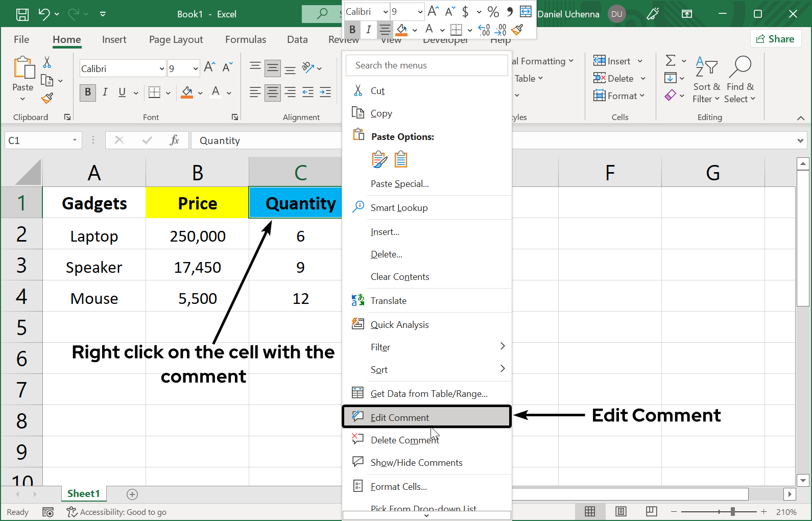Click the Save icon in title bar
The height and width of the screenshot is (521, 812).
(22, 14)
